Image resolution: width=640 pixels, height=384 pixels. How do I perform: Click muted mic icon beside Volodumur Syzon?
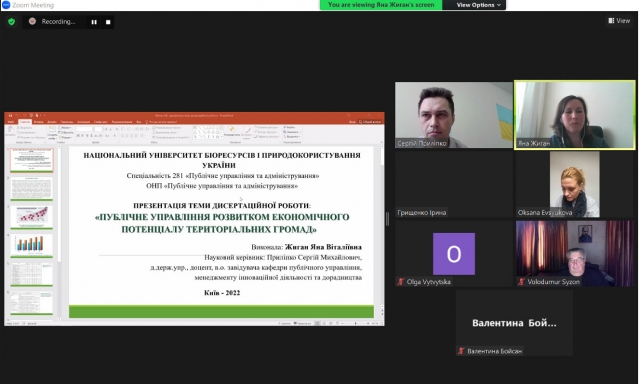(x=521, y=282)
